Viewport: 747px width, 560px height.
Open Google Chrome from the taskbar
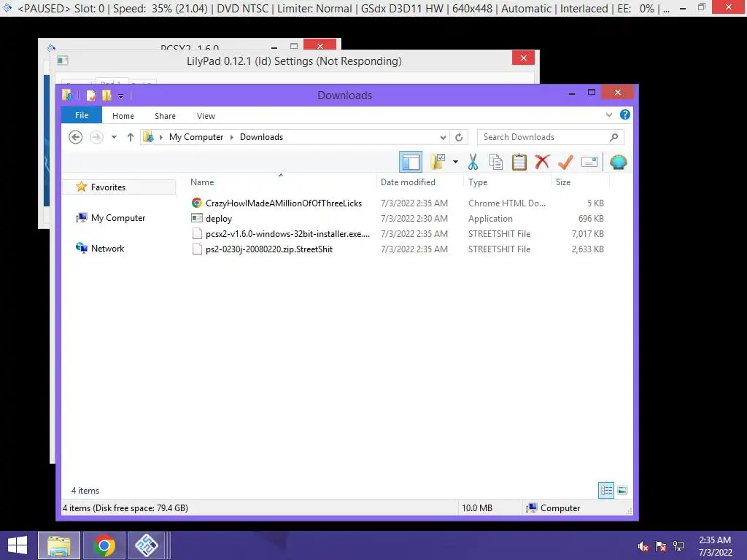tap(104, 545)
